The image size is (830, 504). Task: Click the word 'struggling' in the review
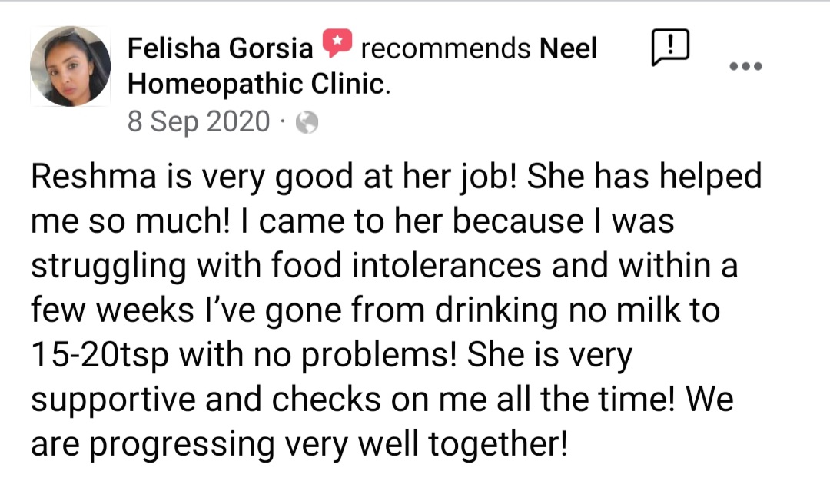[x=108, y=267]
